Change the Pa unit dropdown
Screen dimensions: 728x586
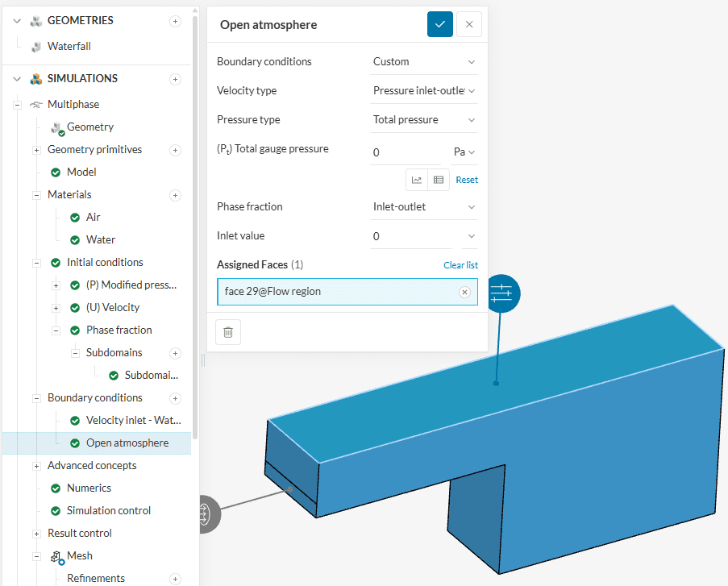(464, 152)
